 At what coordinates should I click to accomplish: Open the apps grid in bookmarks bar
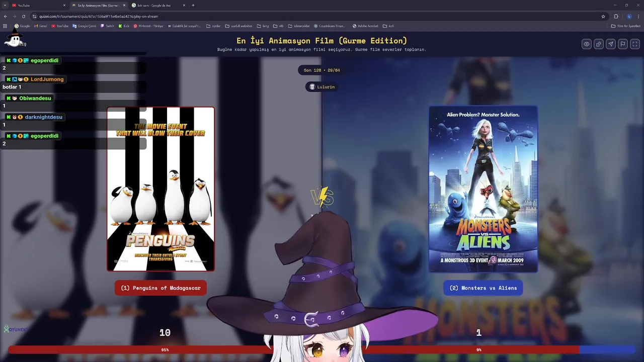(5, 26)
